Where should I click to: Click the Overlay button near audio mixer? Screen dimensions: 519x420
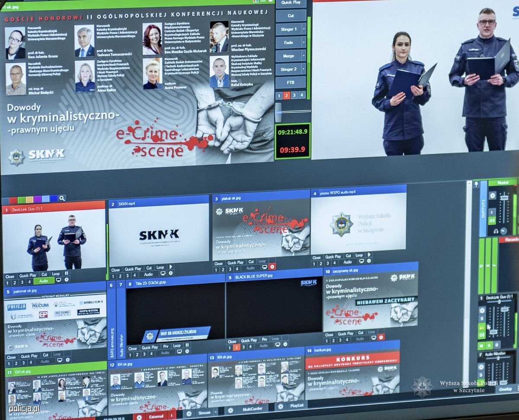pos(506,389)
